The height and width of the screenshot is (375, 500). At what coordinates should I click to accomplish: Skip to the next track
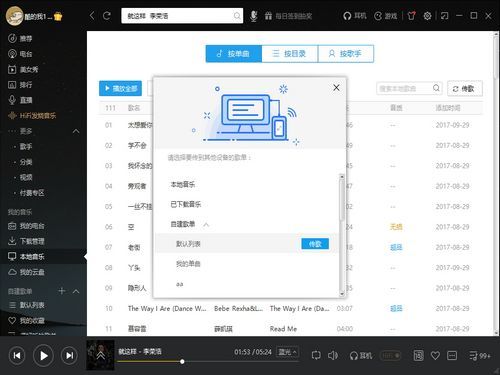pos(70,356)
